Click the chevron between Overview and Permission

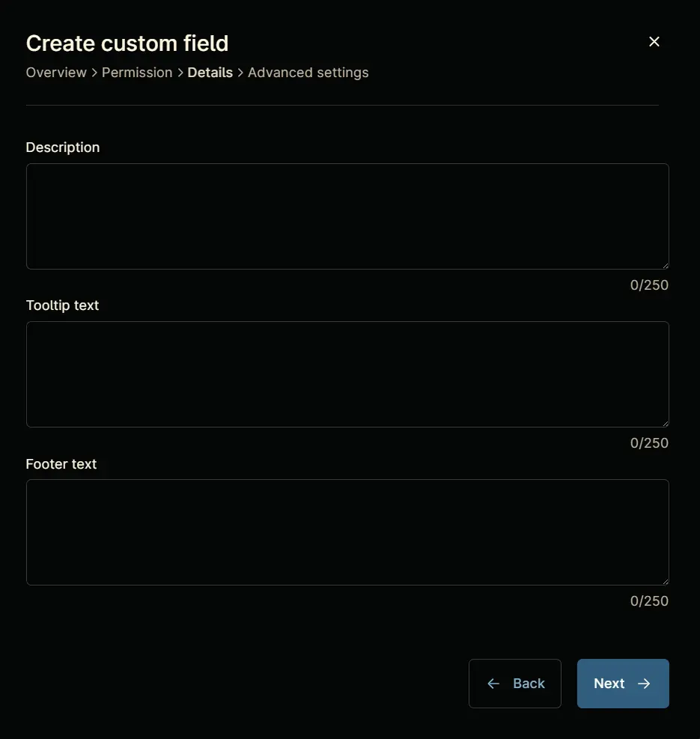[94, 73]
